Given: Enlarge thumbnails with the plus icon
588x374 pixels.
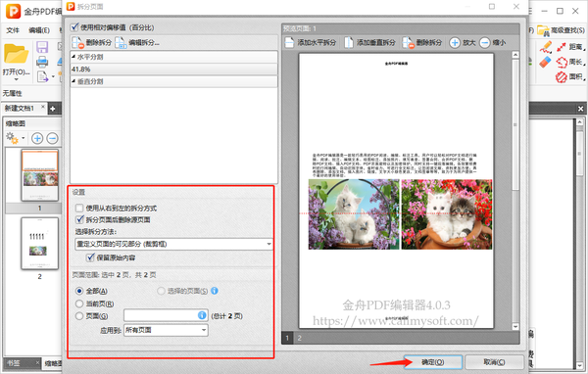Looking at the screenshot, I should [x=37, y=139].
